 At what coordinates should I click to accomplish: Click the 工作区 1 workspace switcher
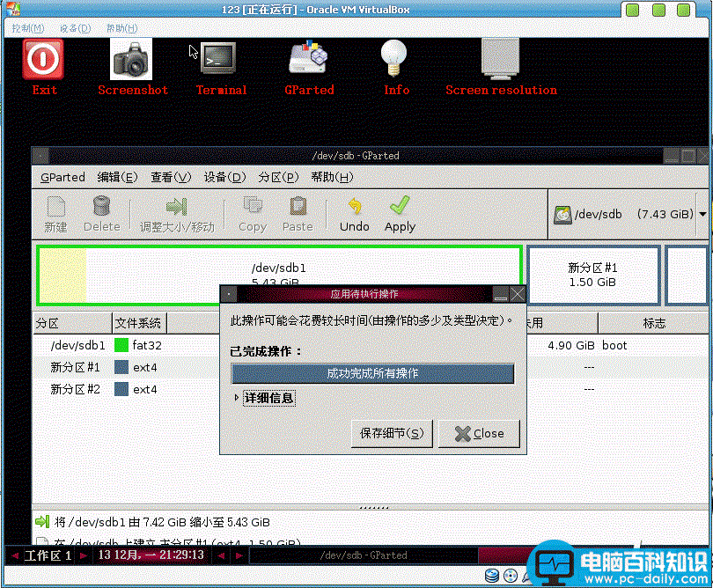[48, 555]
